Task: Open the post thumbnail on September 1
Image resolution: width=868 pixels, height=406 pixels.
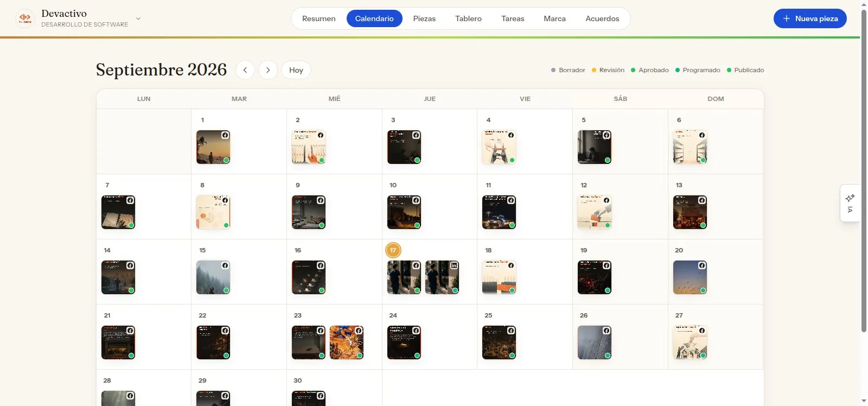Action: point(213,147)
